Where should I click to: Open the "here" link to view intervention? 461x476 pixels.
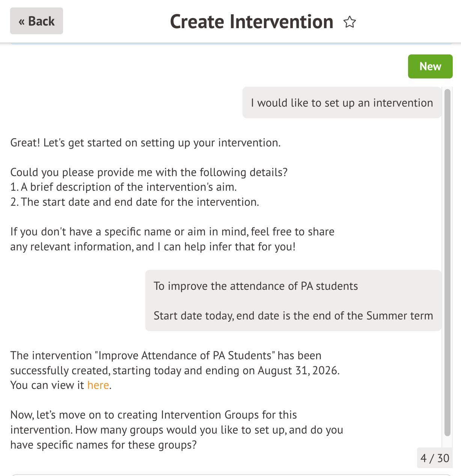98,385
